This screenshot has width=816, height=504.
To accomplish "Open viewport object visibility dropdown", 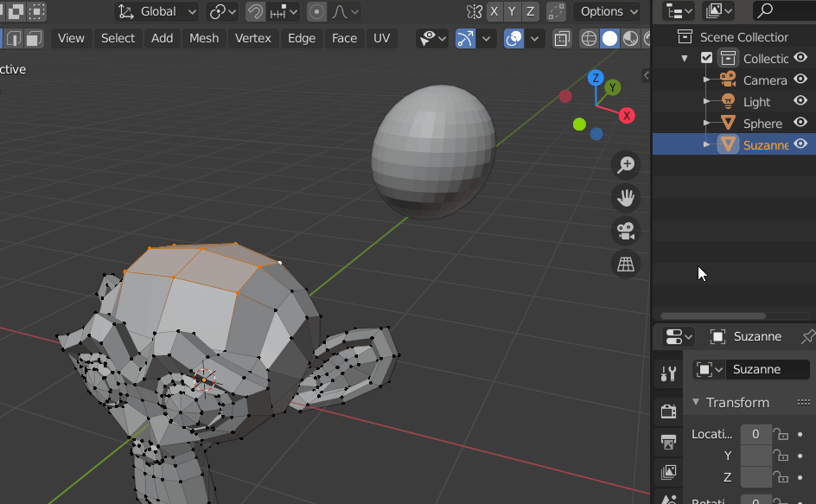I will 432,39.
